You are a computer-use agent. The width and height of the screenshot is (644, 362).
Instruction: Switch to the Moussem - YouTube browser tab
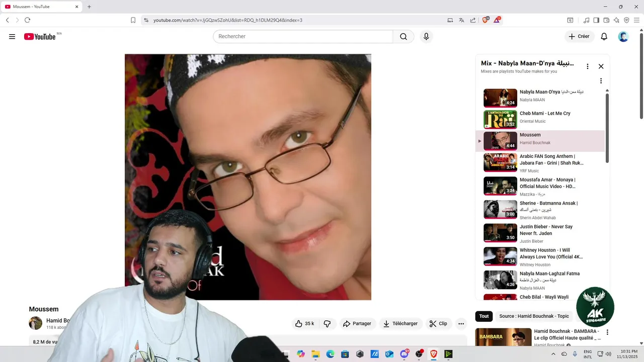pos(42,7)
